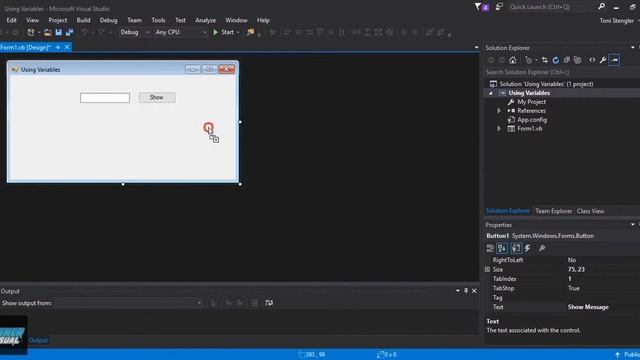This screenshot has width=640, height=360.
Task: Toggle Preview Selected Items in Solution Explorer
Action: pos(614,60)
